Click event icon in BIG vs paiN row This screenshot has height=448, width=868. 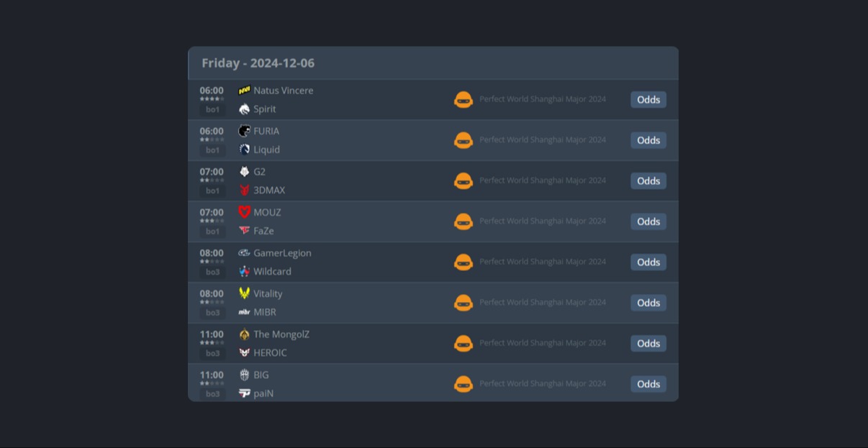464,384
